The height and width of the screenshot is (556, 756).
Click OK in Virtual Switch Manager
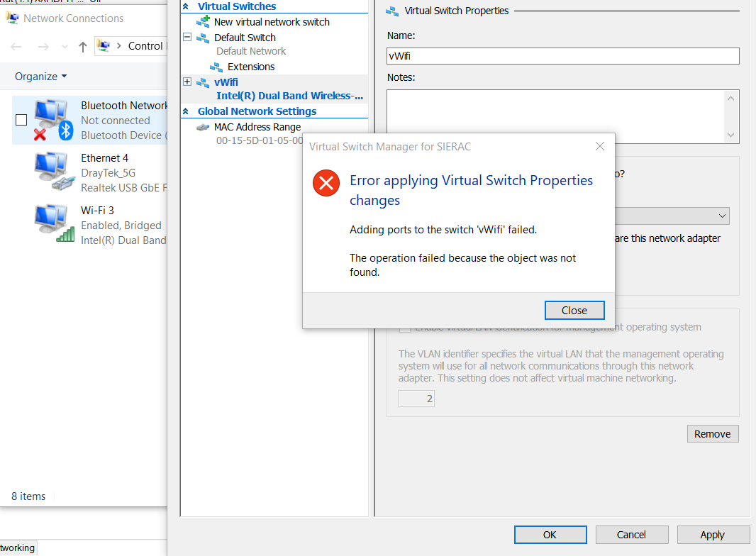tap(550, 534)
